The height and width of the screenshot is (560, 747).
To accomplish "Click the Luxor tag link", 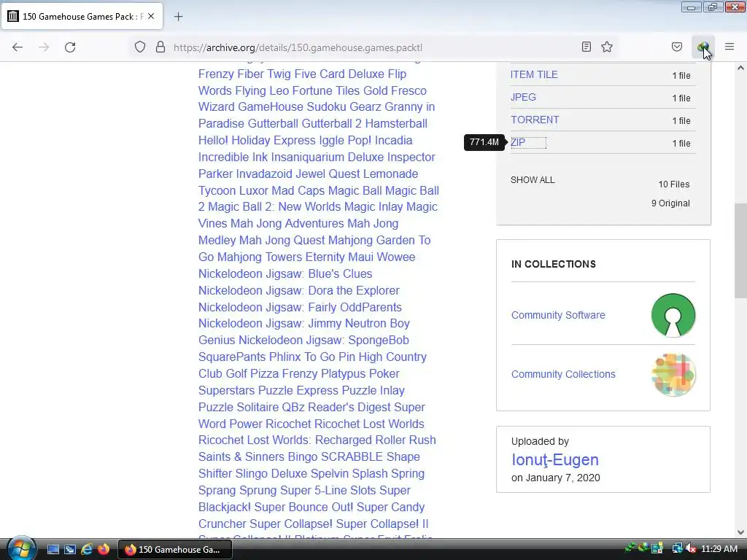I will click(x=253, y=190).
